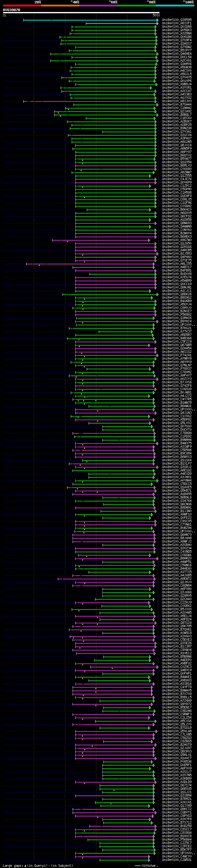Select the label UniRef100_Q5VLA8
This screenshot has height=868, width=197.
(177, 731)
